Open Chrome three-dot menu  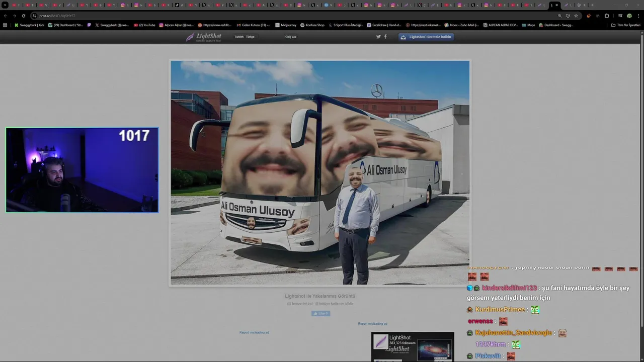click(638, 16)
